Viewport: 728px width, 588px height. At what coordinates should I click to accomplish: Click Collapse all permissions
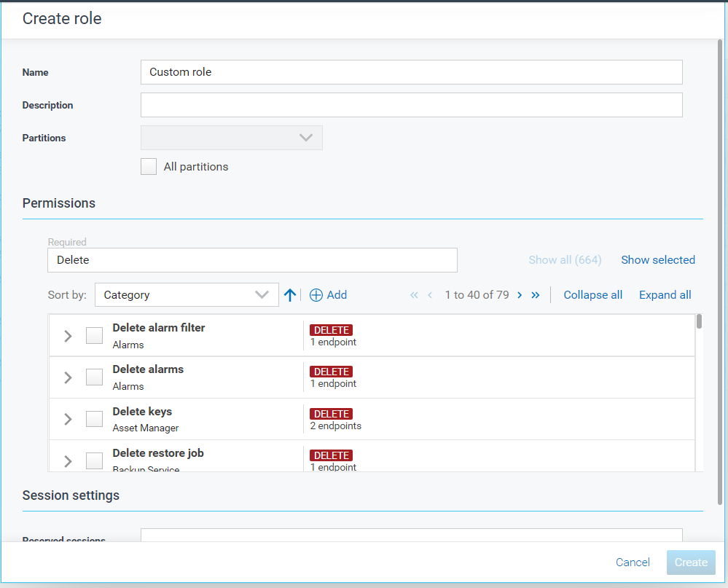(592, 295)
